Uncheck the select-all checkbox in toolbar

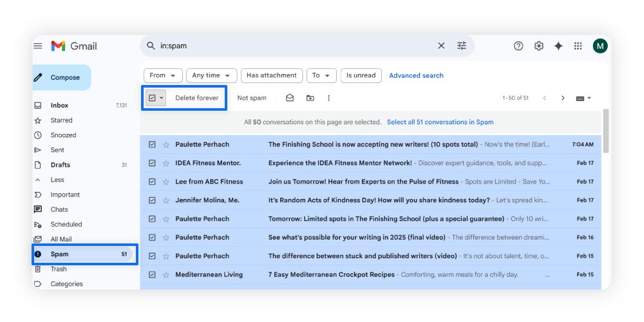click(152, 98)
